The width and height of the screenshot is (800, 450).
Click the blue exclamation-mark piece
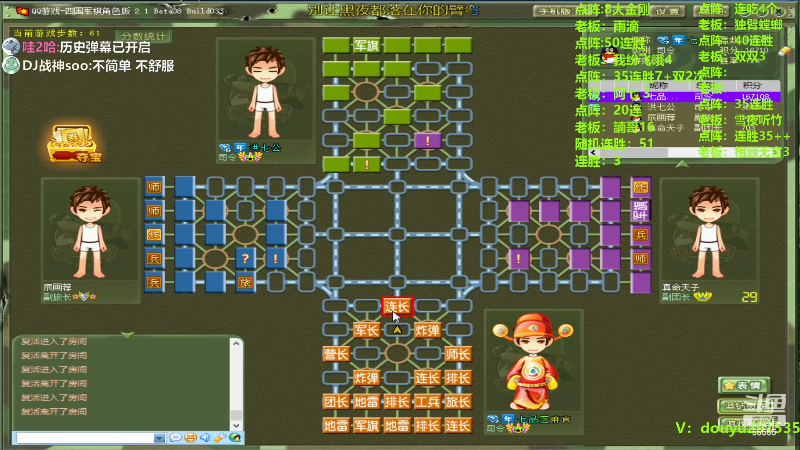[x=276, y=259]
